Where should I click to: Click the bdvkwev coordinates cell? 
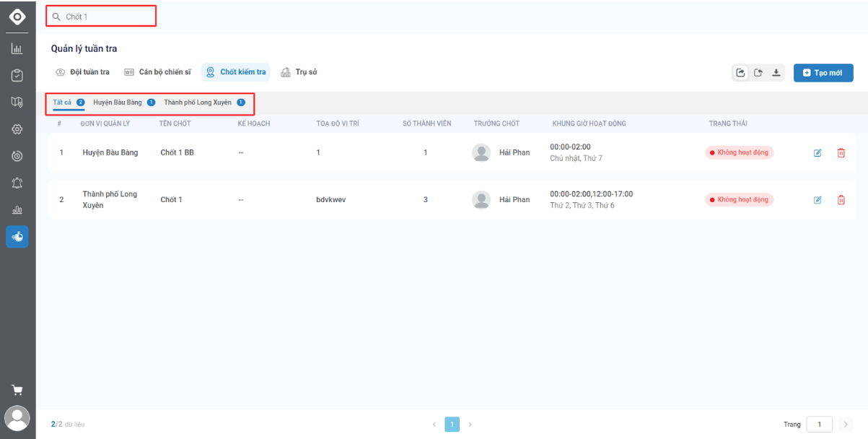click(331, 200)
